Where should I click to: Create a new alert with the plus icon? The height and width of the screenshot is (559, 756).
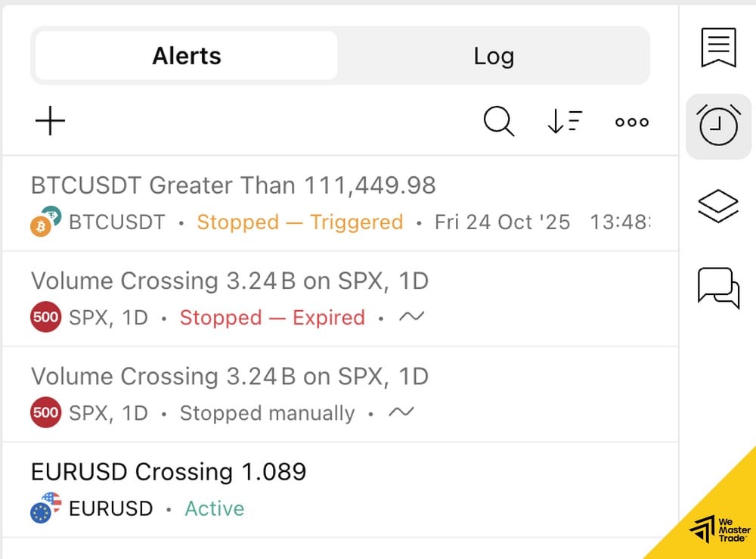pos(50,121)
